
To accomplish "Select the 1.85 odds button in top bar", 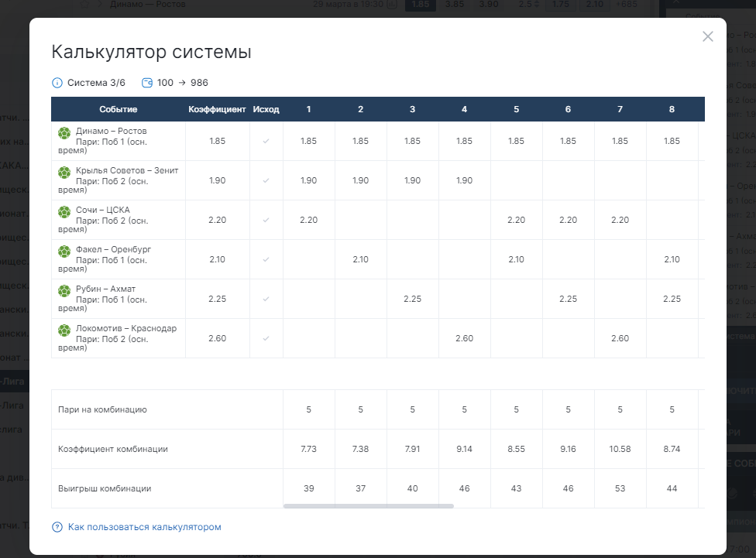I will 421,5.
